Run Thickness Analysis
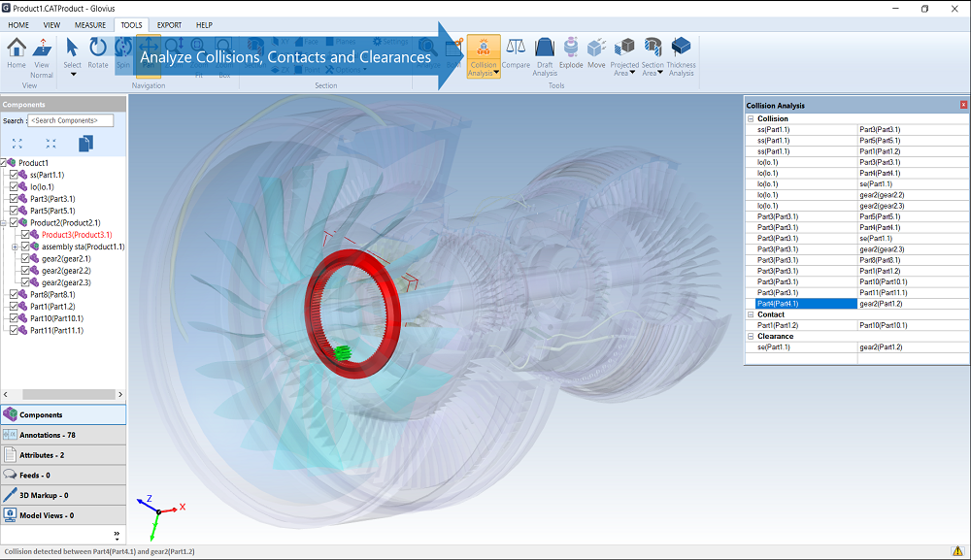971x560 pixels. (682, 56)
